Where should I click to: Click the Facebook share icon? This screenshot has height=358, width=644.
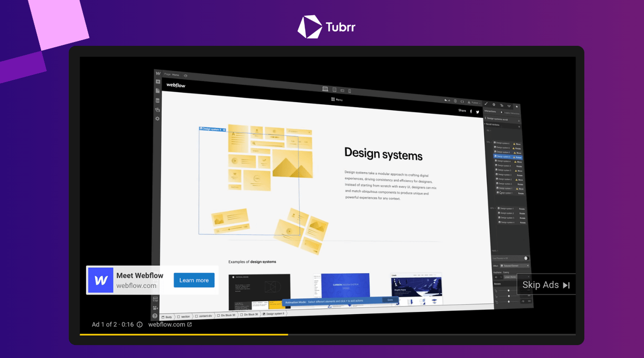tap(471, 111)
